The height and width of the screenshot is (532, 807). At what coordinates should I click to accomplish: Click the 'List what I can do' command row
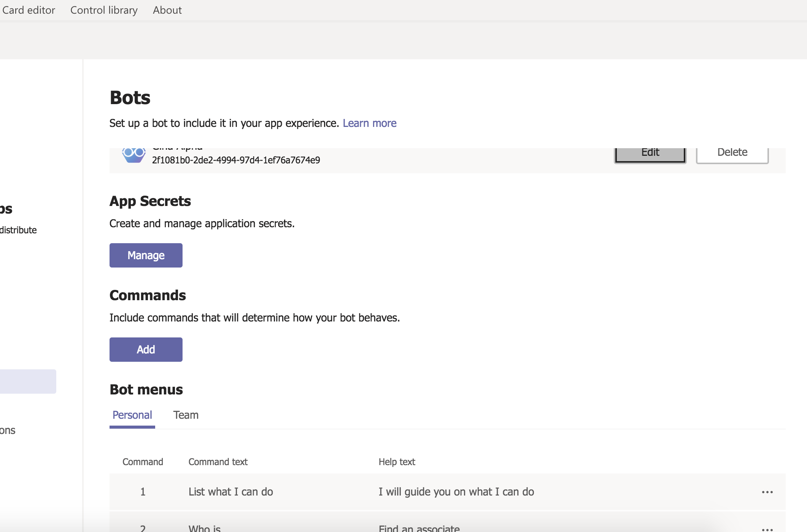tap(230, 491)
